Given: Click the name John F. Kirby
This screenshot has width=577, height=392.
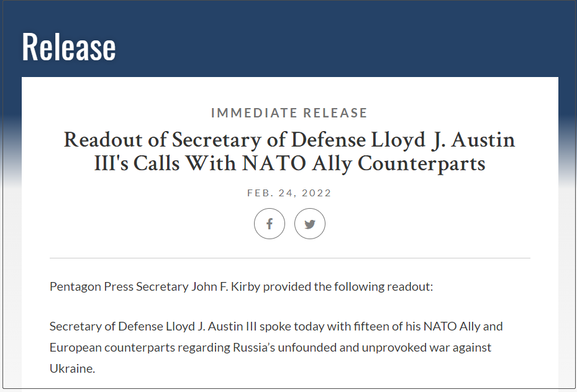Looking at the screenshot, I should pos(219,286).
